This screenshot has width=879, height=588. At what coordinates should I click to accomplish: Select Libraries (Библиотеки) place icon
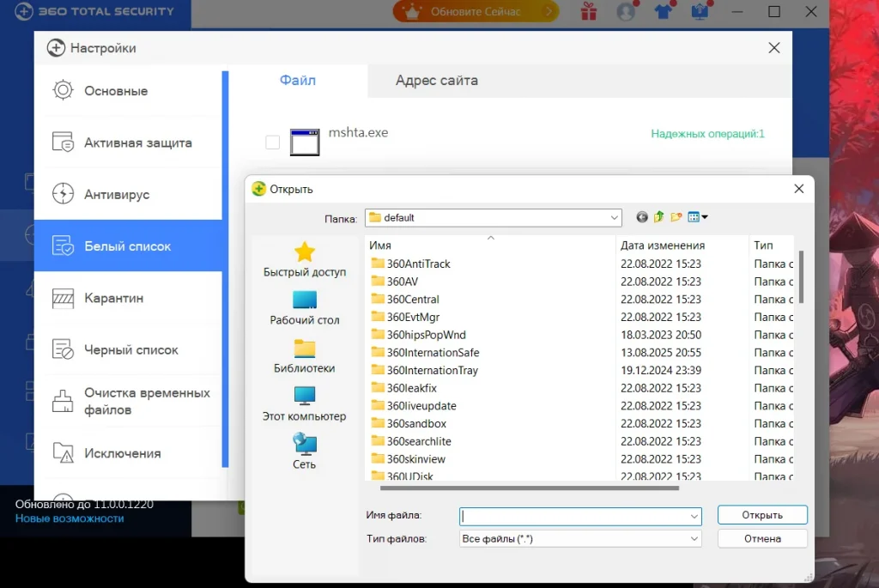click(x=305, y=349)
